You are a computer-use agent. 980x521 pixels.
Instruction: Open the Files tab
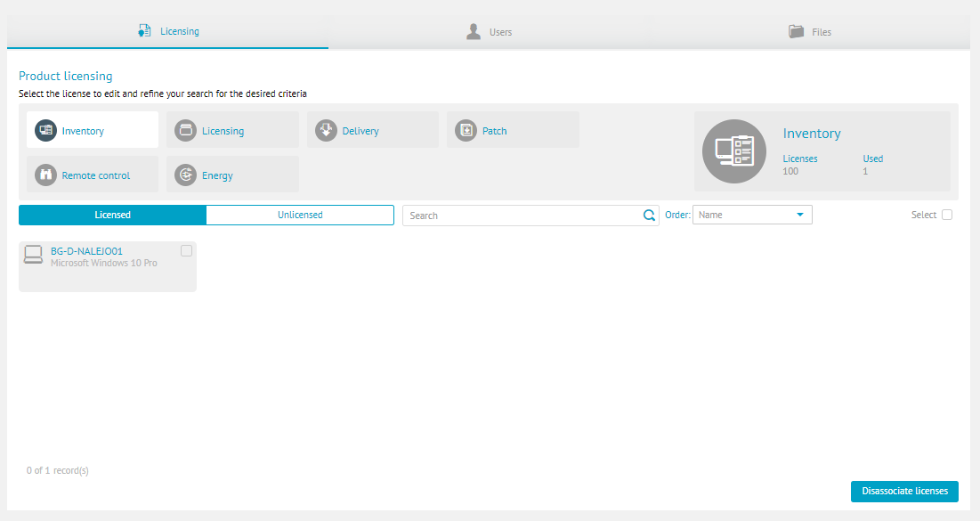[810, 32]
